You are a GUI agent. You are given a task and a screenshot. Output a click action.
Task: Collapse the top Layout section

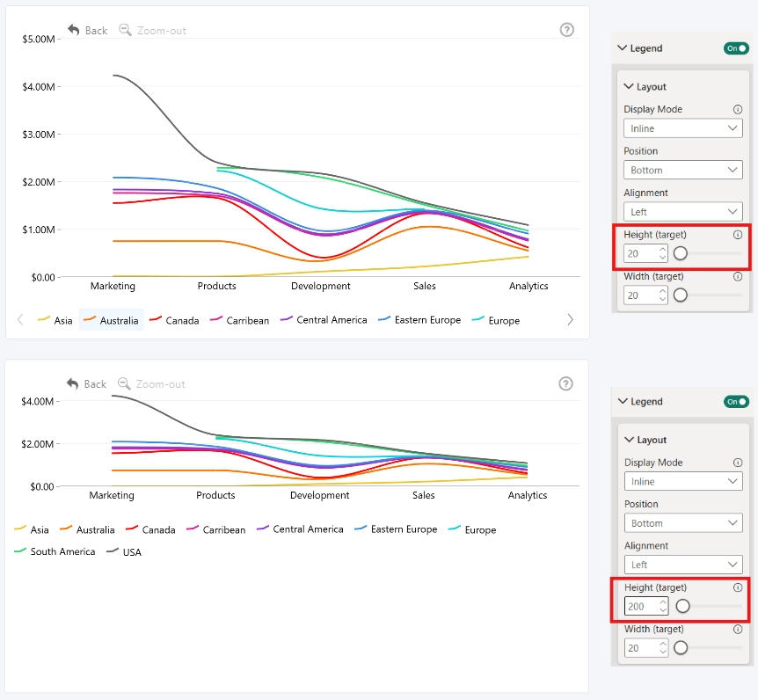[645, 86]
